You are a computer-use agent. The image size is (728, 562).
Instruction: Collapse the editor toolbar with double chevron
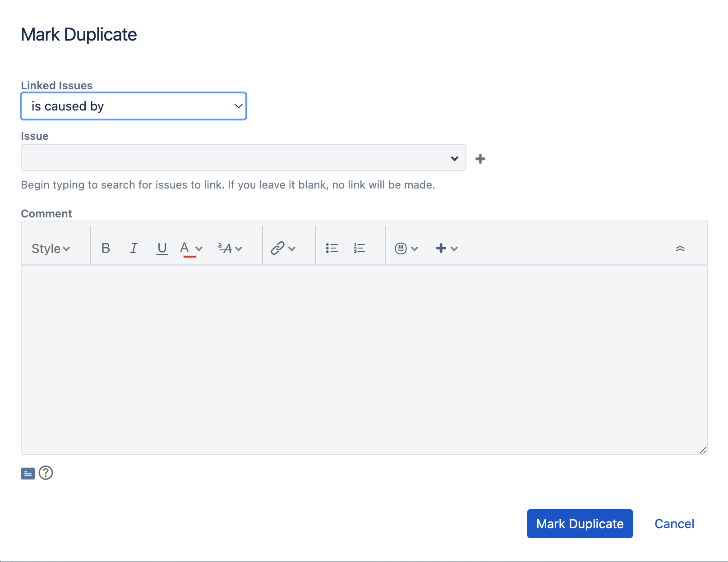(x=680, y=249)
